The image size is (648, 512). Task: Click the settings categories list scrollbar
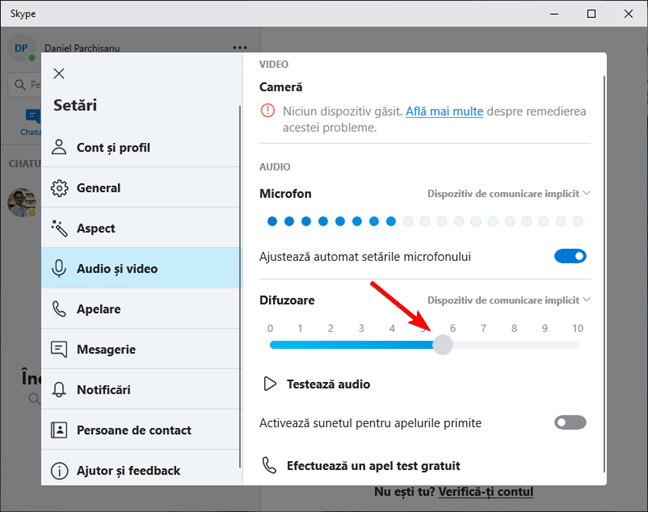pos(240,287)
